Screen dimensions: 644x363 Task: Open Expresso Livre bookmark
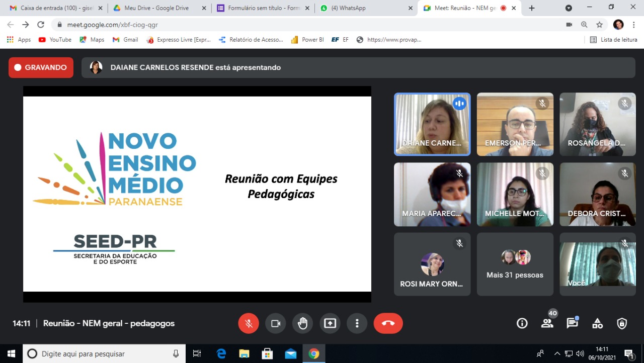[x=179, y=40]
